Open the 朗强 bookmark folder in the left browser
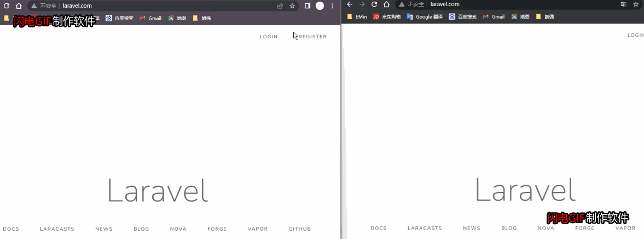Image resolution: width=644 pixels, height=239 pixels. [x=202, y=18]
